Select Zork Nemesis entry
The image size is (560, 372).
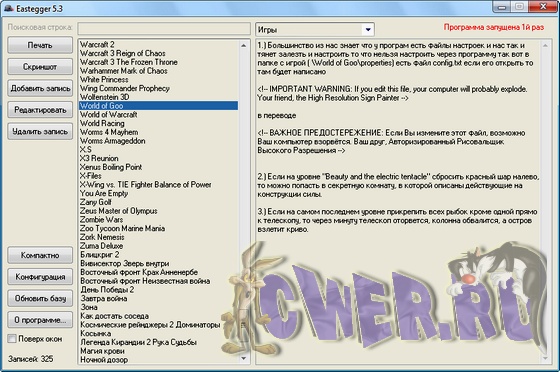158,237
